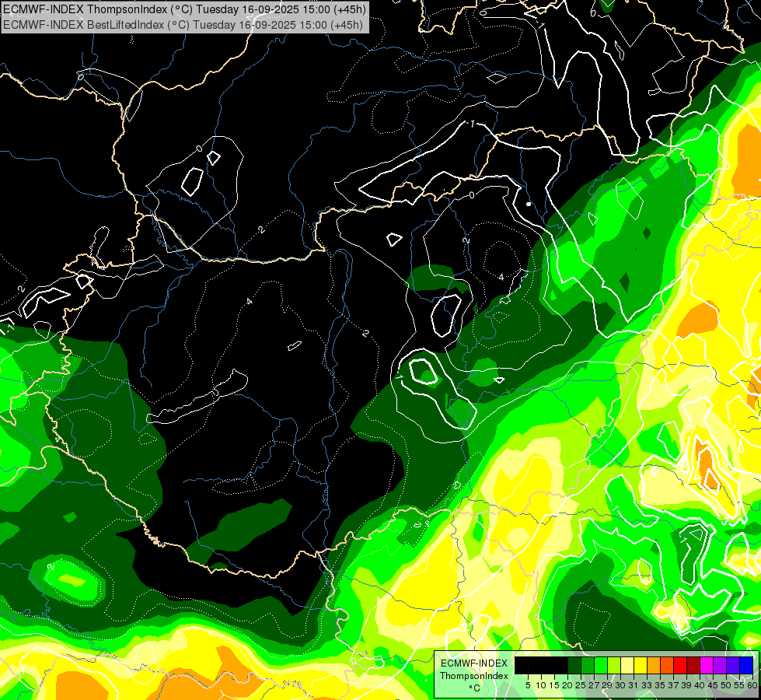
Task: Click the legend label '33'
Action: [x=647, y=685]
